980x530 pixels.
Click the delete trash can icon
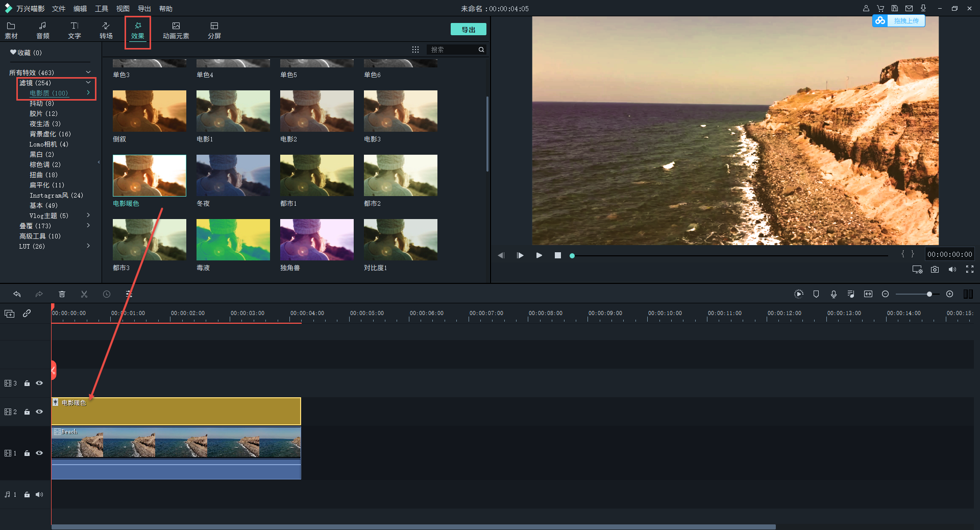62,294
